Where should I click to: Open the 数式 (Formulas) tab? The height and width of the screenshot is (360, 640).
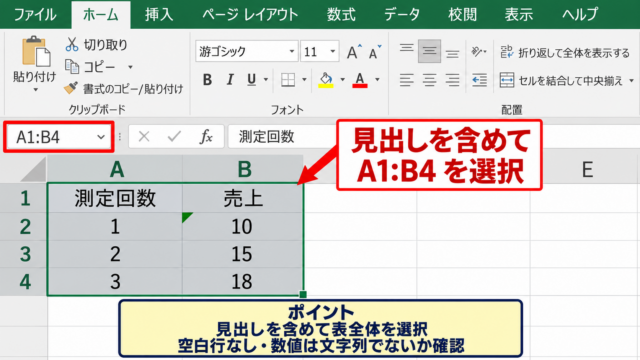coord(341,15)
